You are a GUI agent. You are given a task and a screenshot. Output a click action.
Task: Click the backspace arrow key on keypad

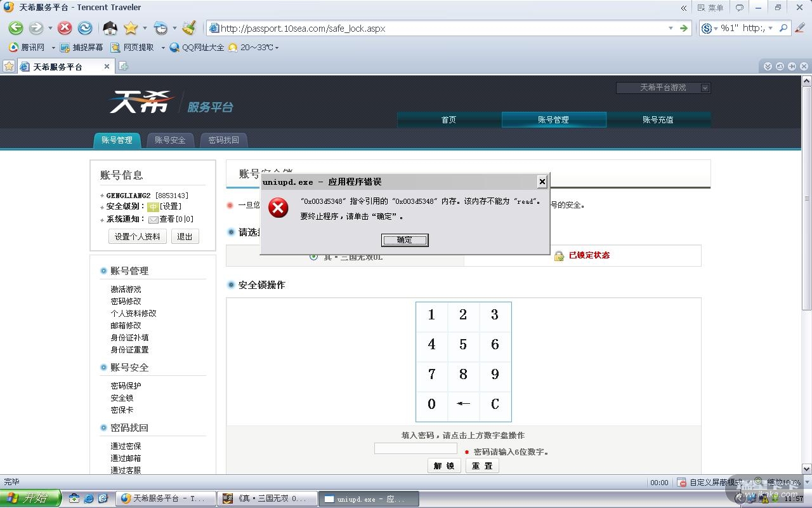pyautogui.click(x=463, y=404)
